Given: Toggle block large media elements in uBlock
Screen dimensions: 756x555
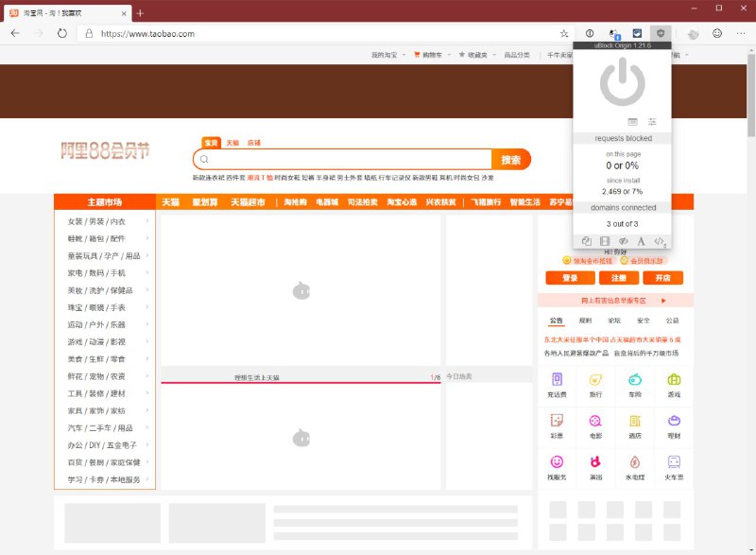Looking at the screenshot, I should (x=605, y=241).
